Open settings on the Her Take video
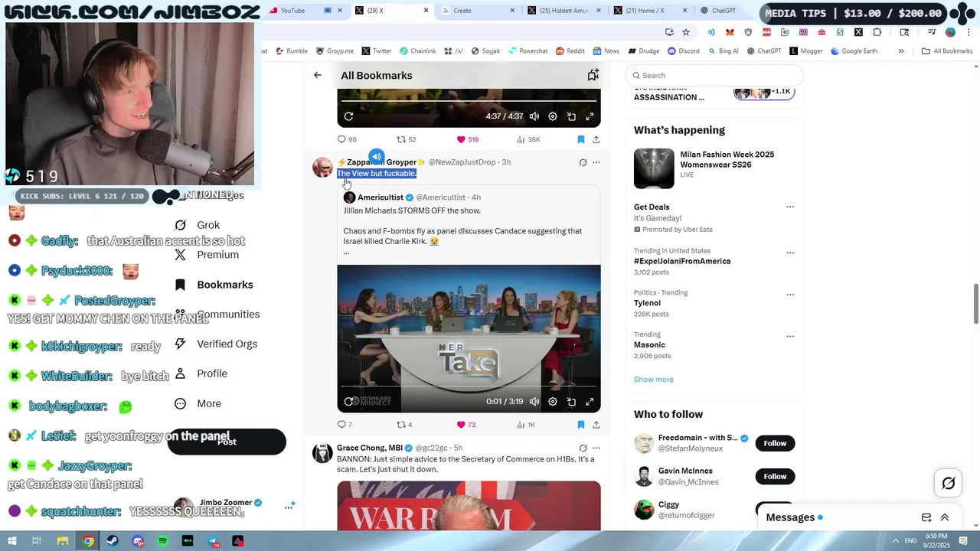Viewport: 980px width, 551px height. (553, 401)
